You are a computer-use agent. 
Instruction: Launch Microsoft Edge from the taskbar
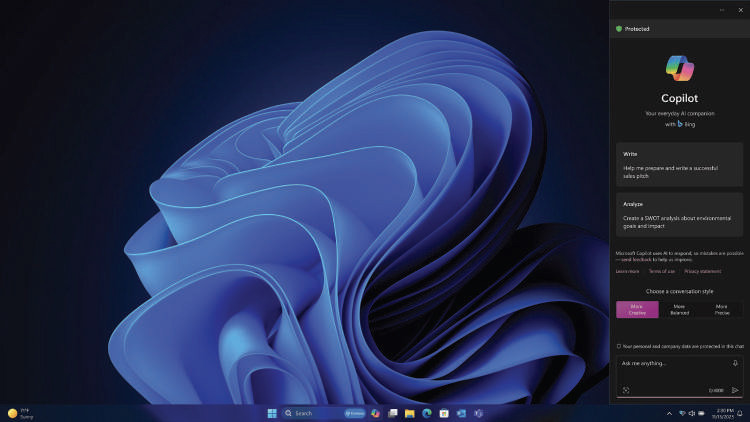[x=427, y=413]
